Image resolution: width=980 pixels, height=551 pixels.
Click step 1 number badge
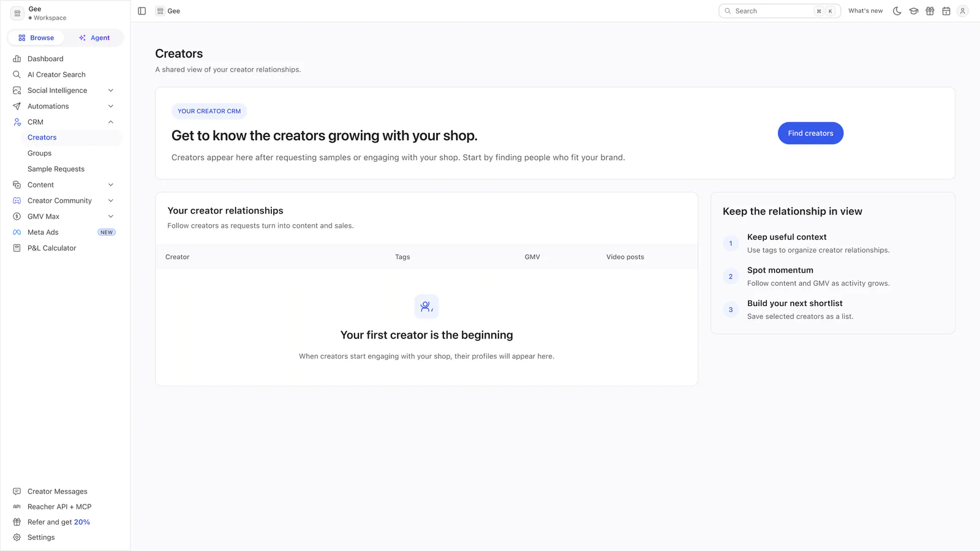[x=731, y=244]
